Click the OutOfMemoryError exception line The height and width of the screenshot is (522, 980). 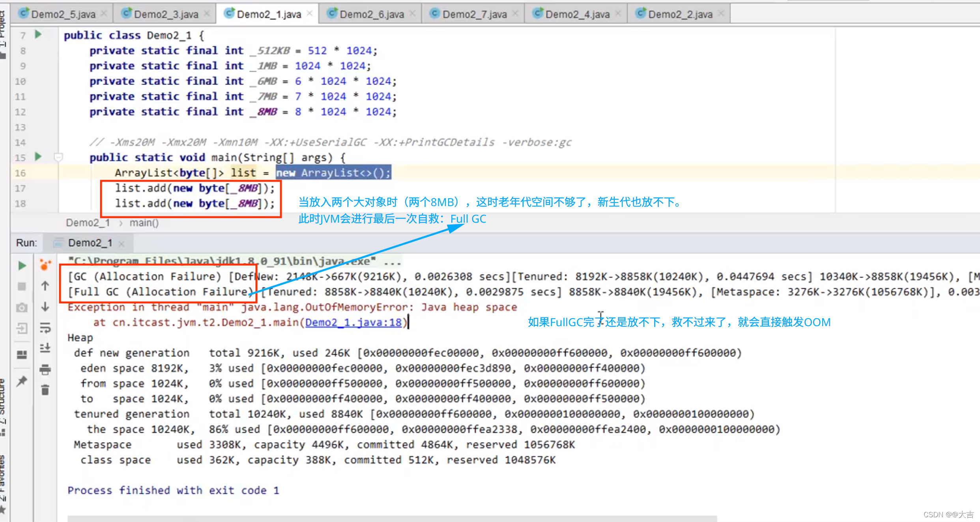click(292, 307)
